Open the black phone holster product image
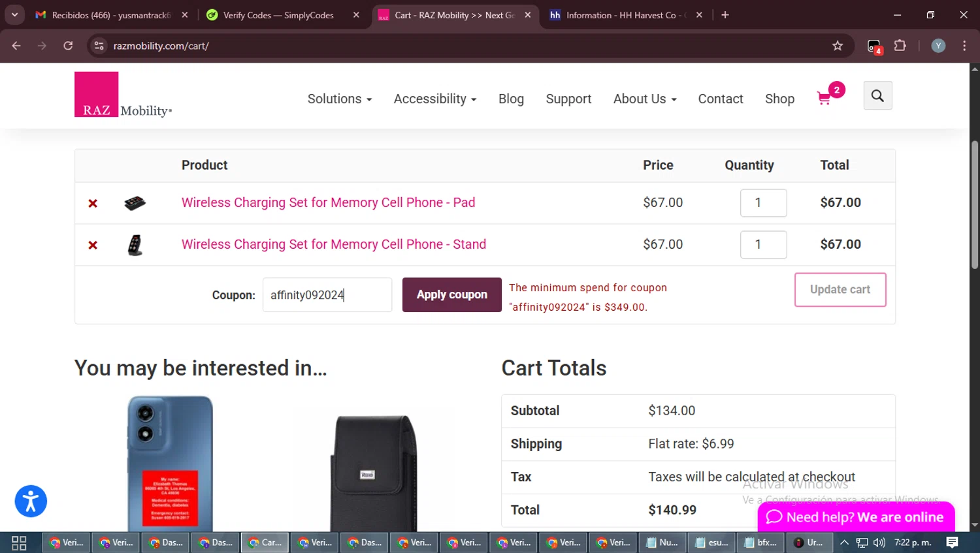Screen dimensions: 980x553 click(x=374, y=473)
